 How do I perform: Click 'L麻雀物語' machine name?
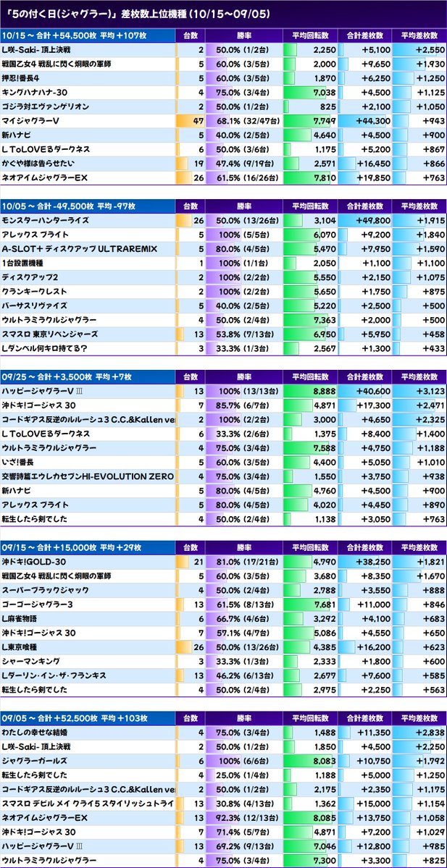(x=20, y=618)
